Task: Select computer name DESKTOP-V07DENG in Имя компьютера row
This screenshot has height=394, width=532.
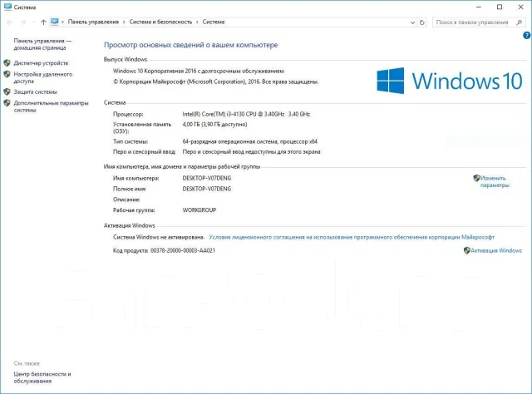Action: (x=207, y=178)
